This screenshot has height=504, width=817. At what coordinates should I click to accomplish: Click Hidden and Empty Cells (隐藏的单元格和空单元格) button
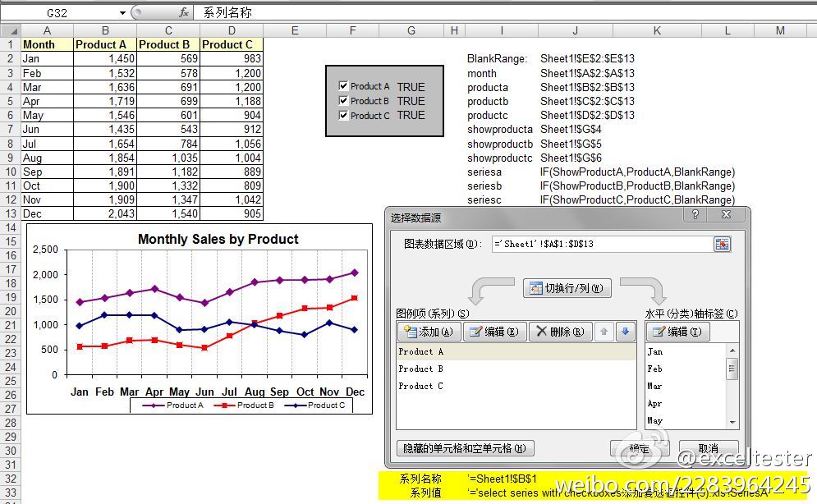click(465, 448)
